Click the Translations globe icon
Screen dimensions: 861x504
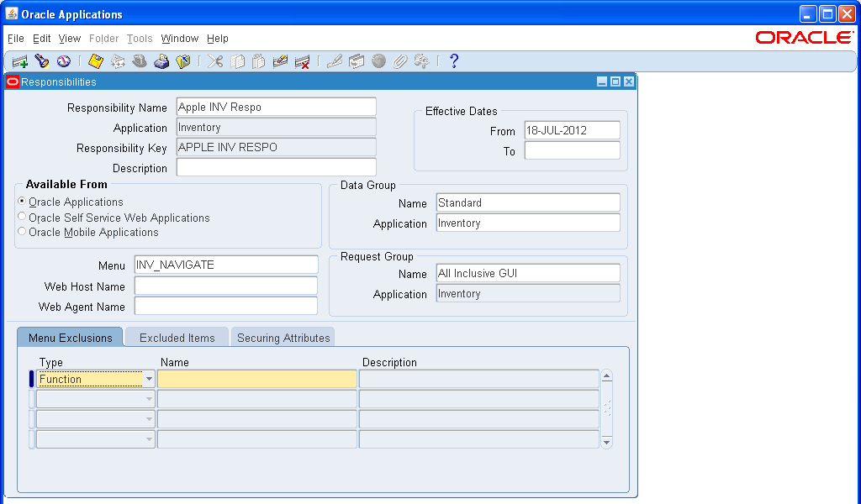(x=378, y=60)
